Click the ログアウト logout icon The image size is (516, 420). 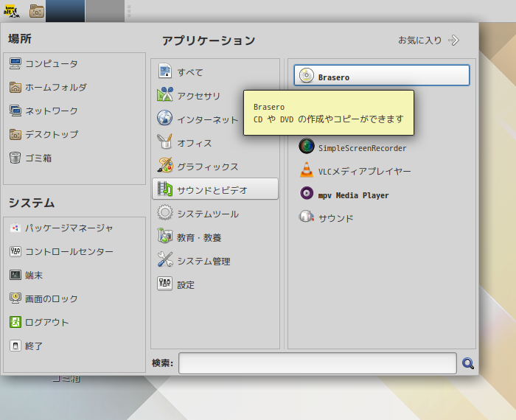point(15,322)
